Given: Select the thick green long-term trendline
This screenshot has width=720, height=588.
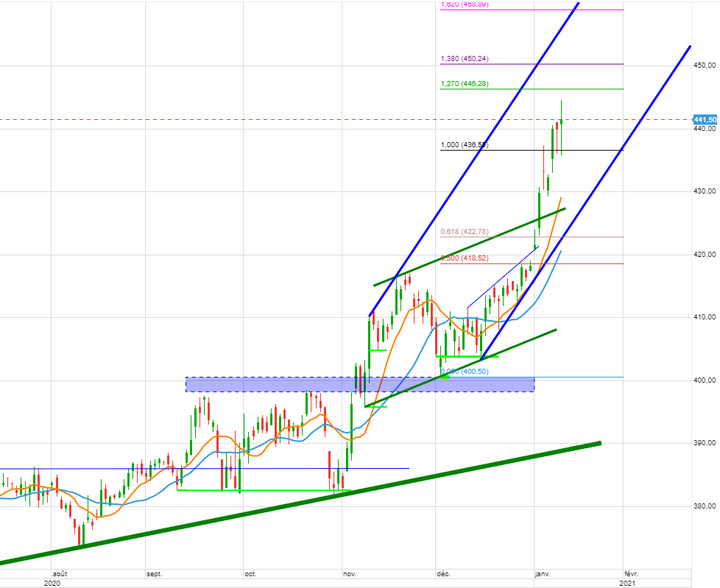Looking at the screenshot, I should coord(294,503).
